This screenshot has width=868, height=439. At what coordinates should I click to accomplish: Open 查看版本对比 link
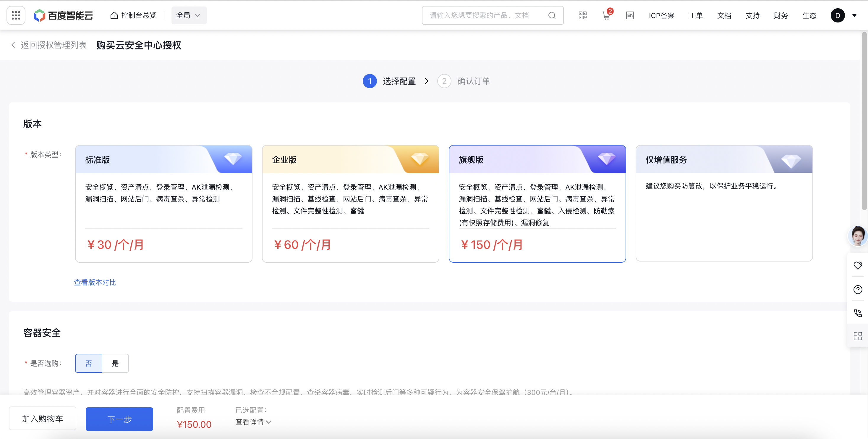point(95,282)
